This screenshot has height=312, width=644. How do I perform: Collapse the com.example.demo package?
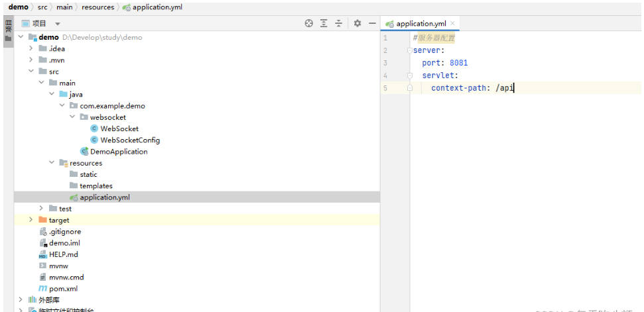tap(62, 106)
